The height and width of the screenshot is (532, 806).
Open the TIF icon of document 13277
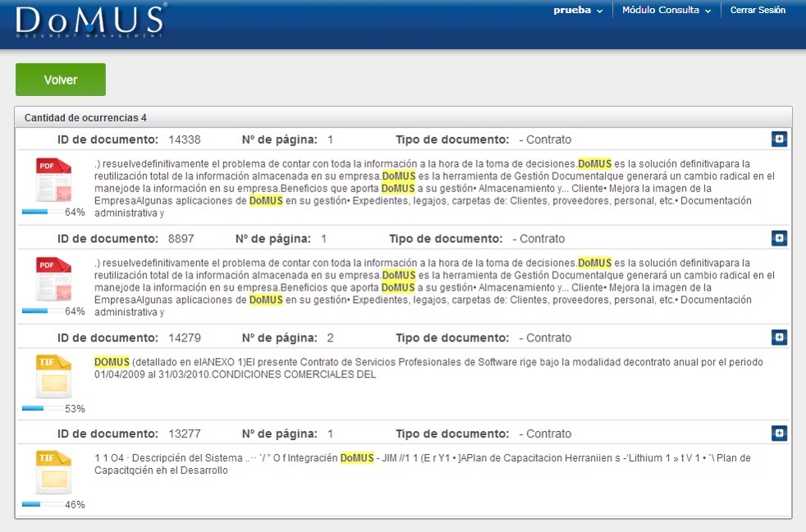(x=53, y=472)
